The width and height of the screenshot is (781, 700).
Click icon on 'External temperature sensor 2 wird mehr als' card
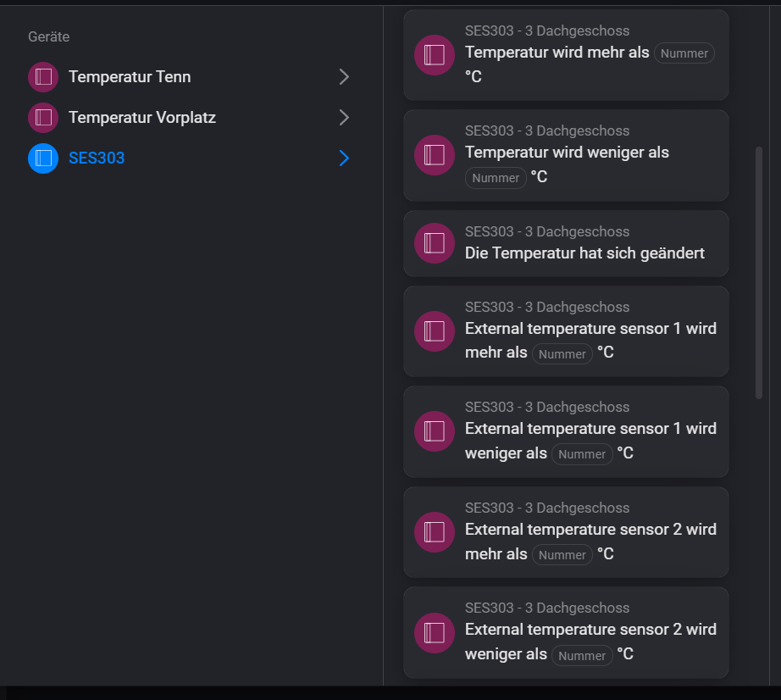coord(434,532)
